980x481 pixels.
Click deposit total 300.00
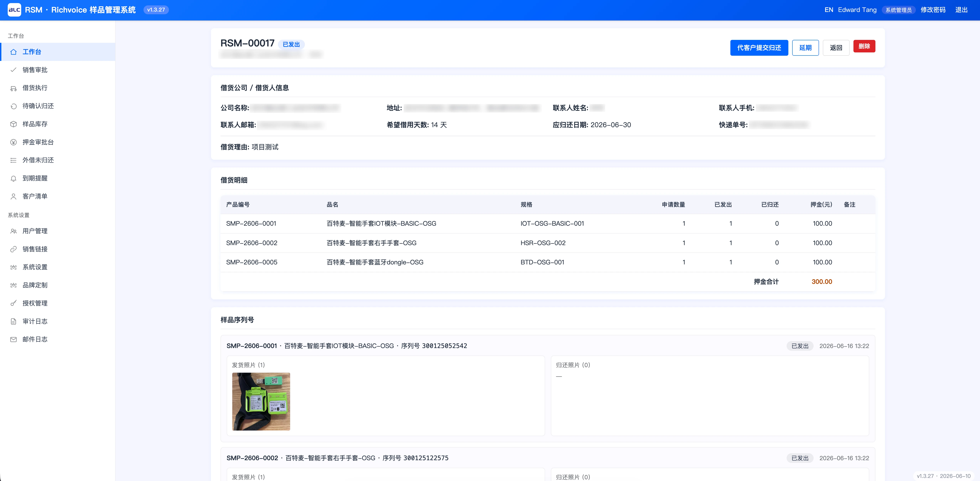click(x=822, y=282)
